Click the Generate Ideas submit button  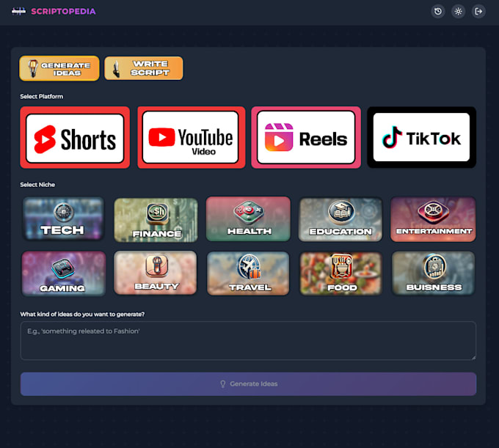[x=248, y=384]
